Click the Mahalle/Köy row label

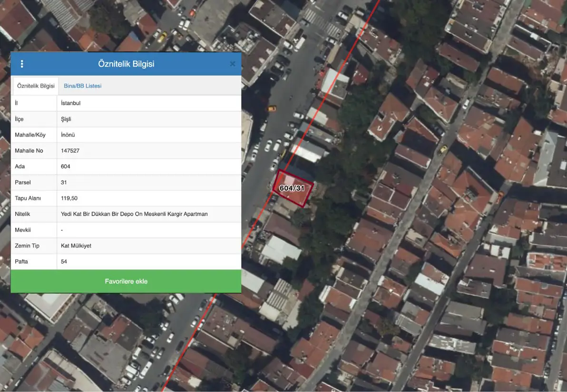(30, 135)
